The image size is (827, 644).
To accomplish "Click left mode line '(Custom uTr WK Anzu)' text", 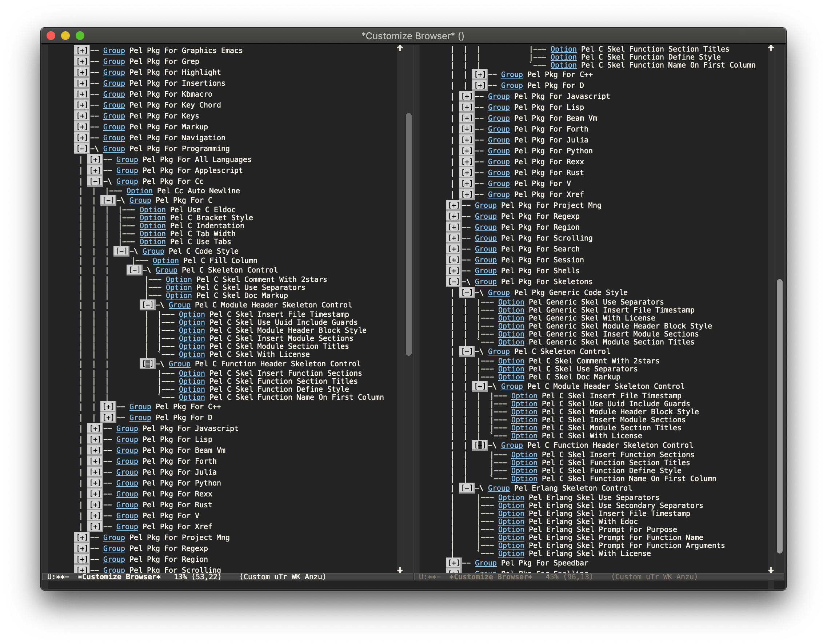I will coord(283,577).
